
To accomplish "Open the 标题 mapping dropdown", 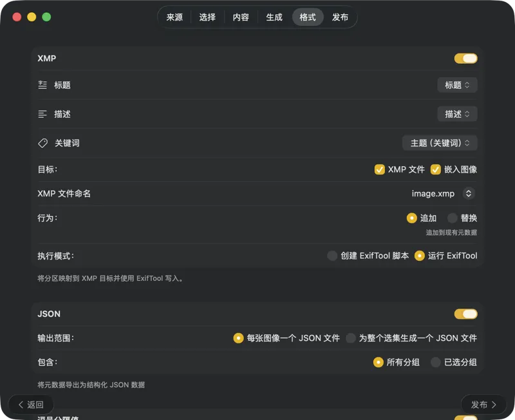I will coord(457,84).
